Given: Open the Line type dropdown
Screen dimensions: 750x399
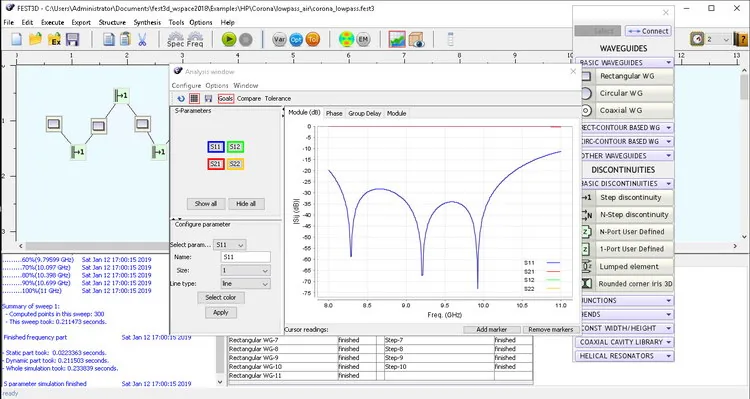Looking at the screenshot, I should (x=245, y=284).
